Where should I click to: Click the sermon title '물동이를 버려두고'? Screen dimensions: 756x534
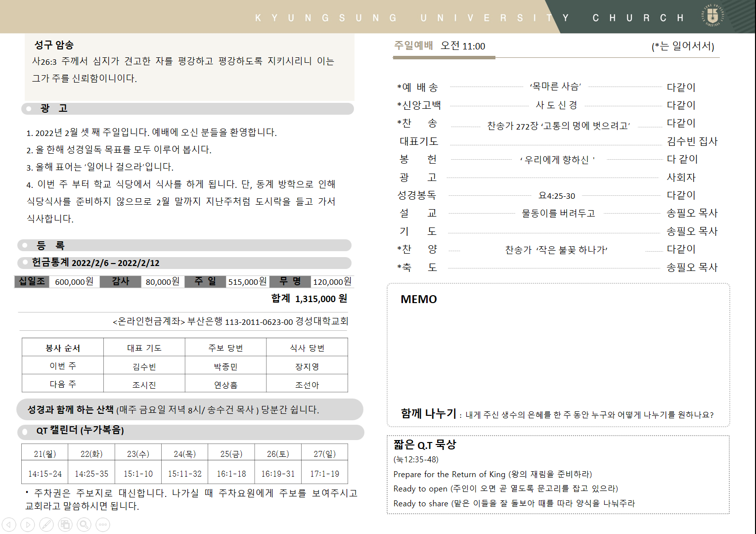coord(558,213)
